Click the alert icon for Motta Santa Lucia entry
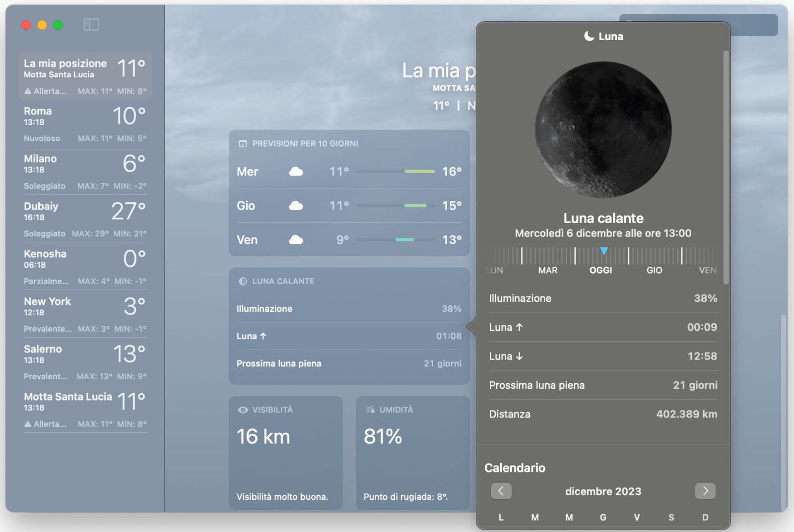The height and width of the screenshot is (532, 794). [x=27, y=424]
